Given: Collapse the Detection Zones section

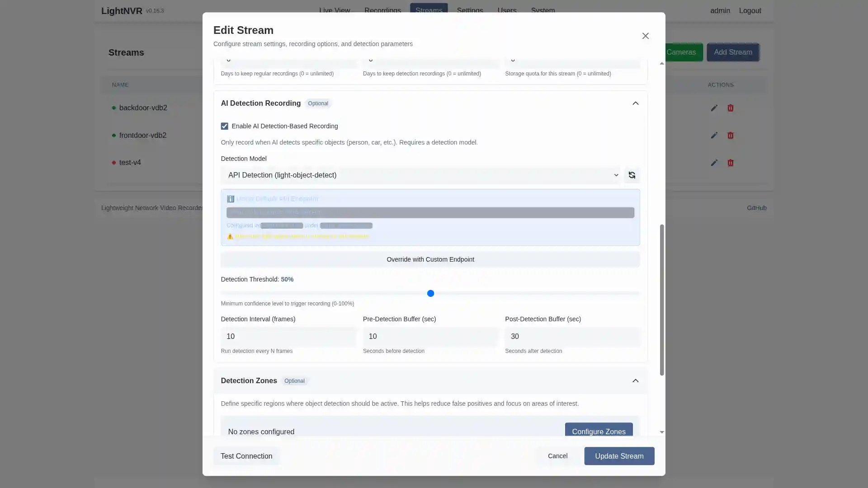Looking at the screenshot, I should click(635, 381).
